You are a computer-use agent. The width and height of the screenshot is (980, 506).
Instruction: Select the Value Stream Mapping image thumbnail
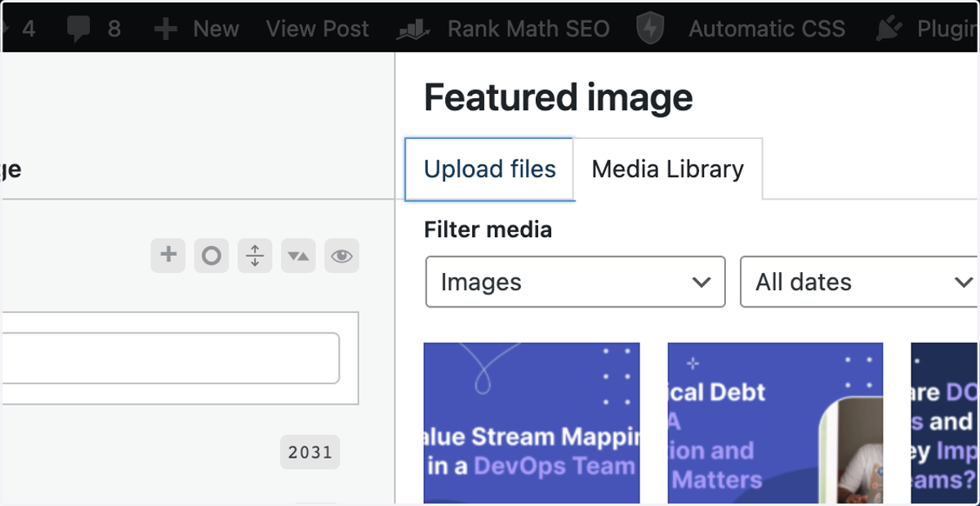click(x=532, y=423)
